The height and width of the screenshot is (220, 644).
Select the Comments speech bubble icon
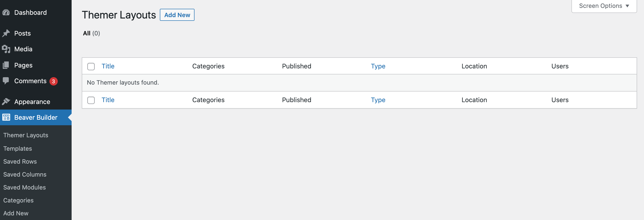[6, 81]
